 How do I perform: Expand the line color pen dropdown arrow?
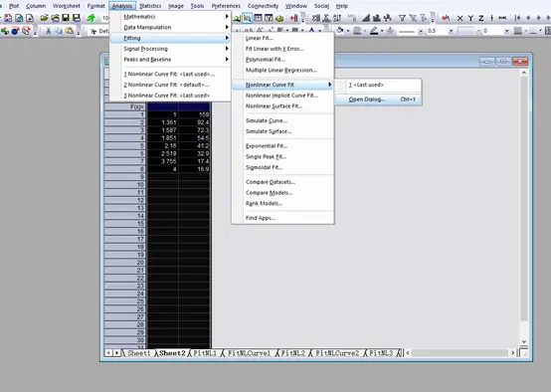point(382,31)
